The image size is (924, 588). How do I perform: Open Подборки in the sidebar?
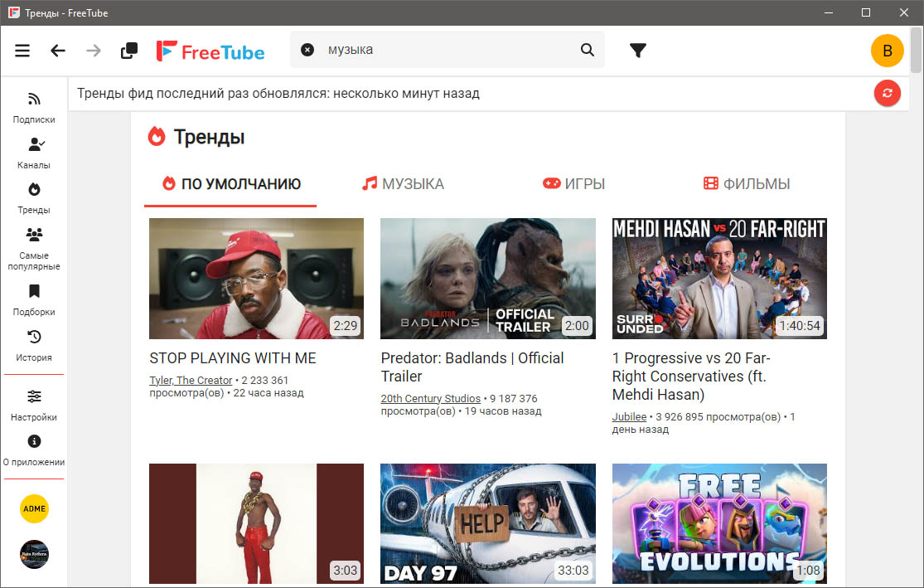point(34,301)
